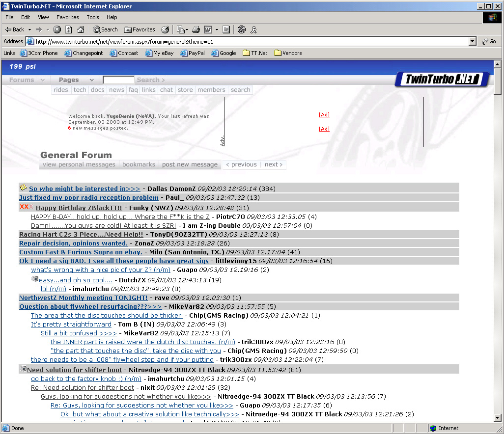
Task: Click the site search text field
Action: pyautogui.click(x=118, y=80)
